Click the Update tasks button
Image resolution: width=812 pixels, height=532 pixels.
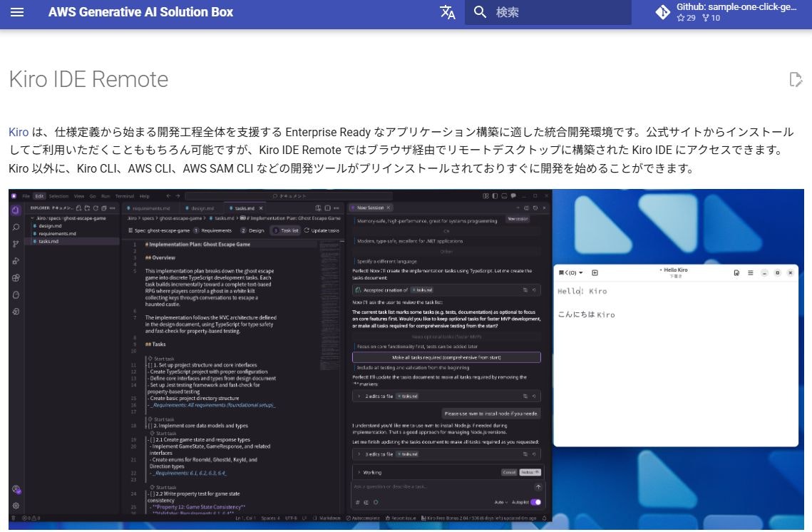[322, 230]
